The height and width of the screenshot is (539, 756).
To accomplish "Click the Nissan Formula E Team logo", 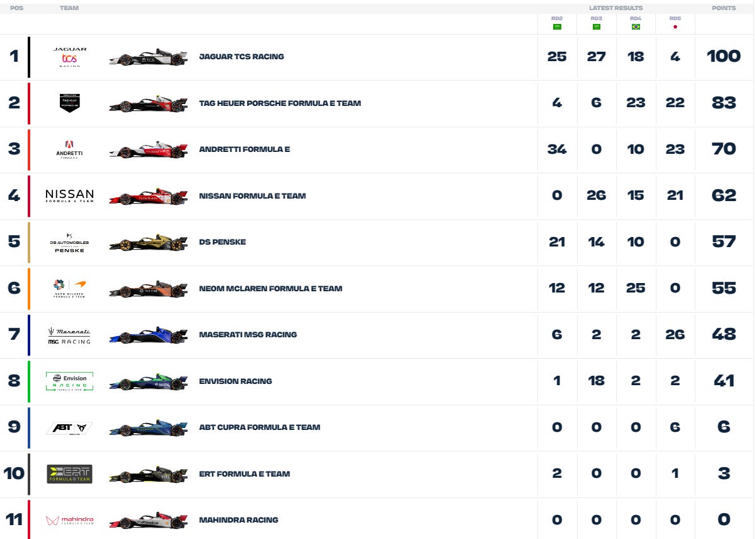I will (x=69, y=195).
